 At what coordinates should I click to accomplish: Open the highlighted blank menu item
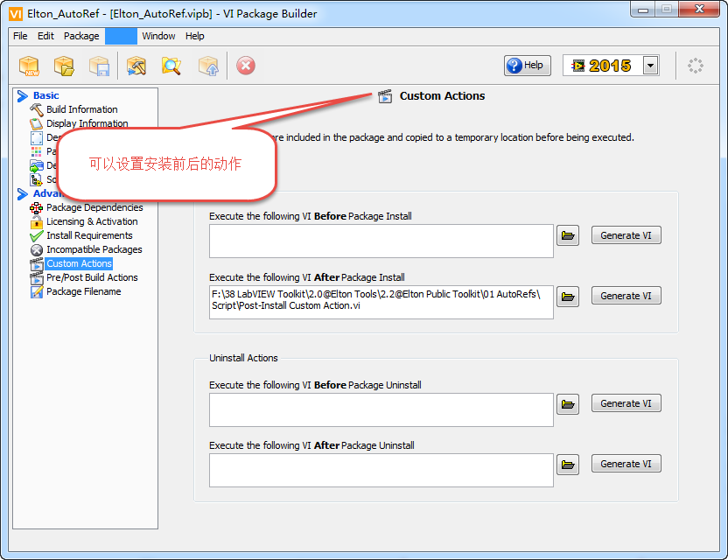click(x=121, y=36)
